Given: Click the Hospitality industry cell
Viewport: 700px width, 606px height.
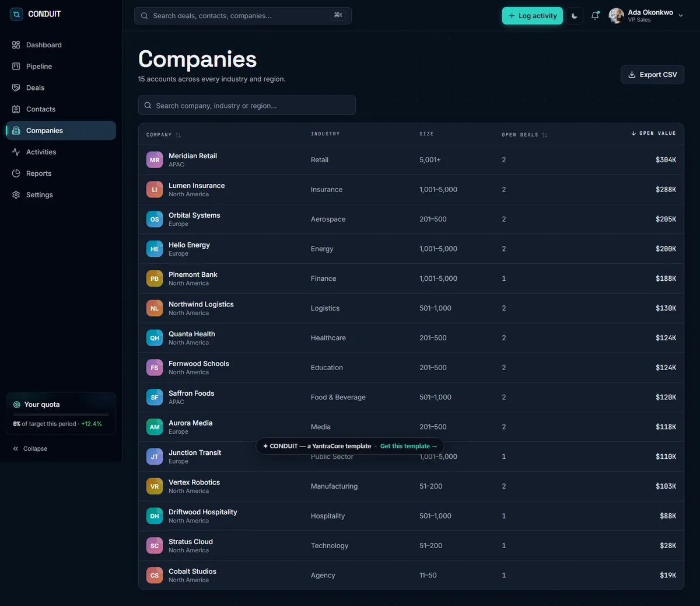Looking at the screenshot, I should pyautogui.click(x=328, y=516).
